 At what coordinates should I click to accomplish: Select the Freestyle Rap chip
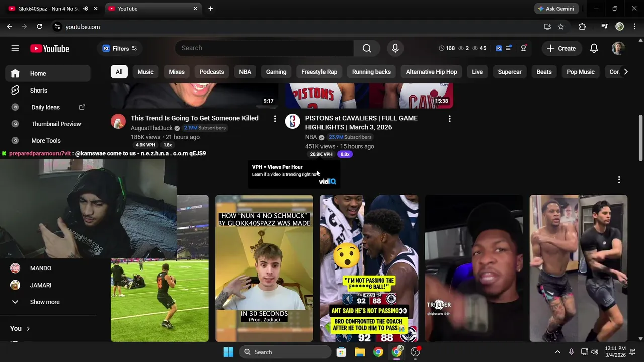pyautogui.click(x=319, y=72)
